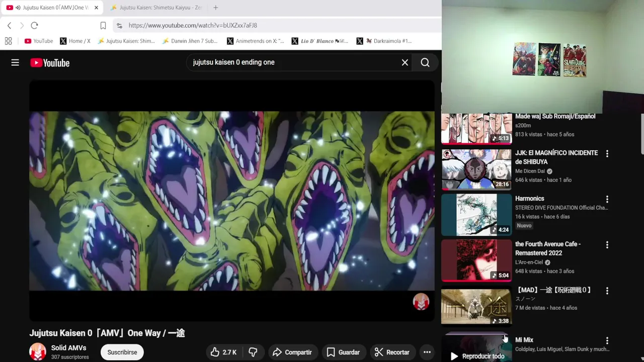The height and width of the screenshot is (362, 644).
Task: Click the page scrollbar on the right edge
Action: click(x=641, y=134)
